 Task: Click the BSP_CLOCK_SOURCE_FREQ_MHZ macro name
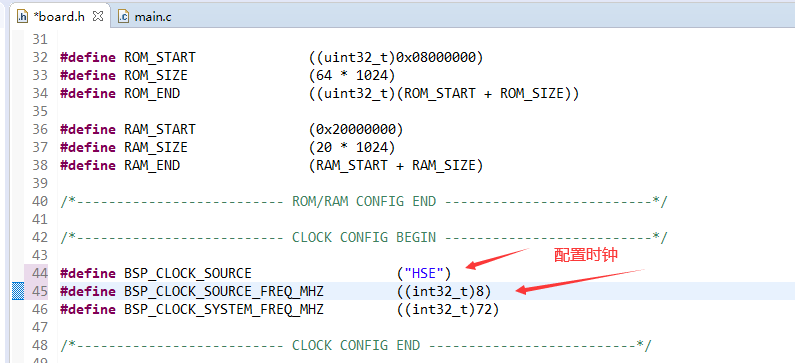coord(224,292)
